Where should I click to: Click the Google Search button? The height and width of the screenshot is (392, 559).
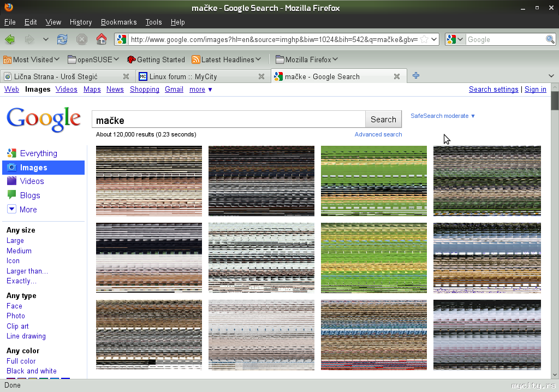coord(383,120)
